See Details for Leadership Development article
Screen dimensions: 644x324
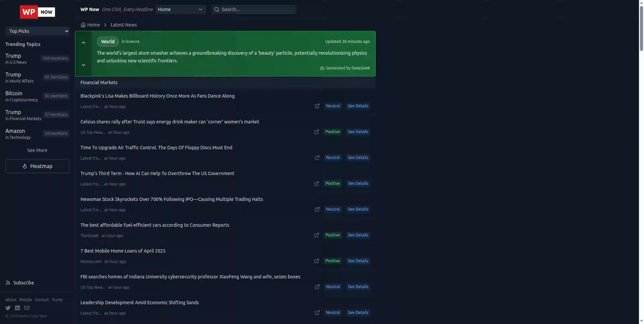tap(358, 312)
